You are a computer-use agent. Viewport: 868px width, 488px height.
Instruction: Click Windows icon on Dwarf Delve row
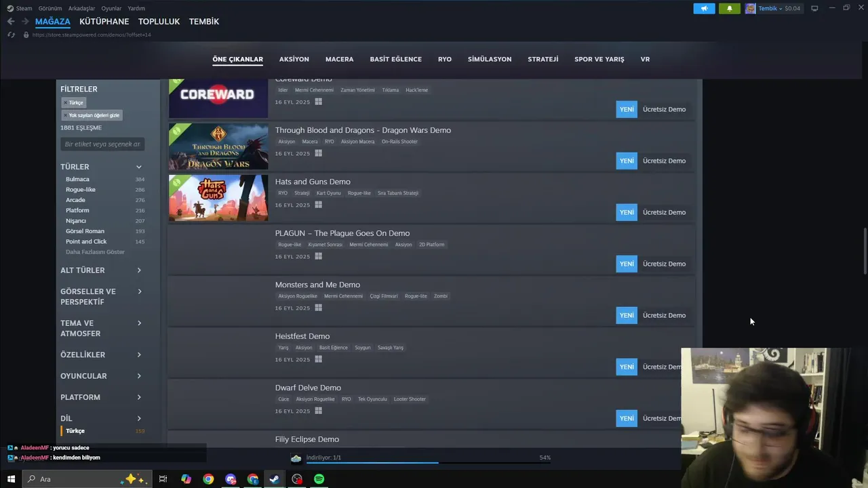tap(318, 411)
